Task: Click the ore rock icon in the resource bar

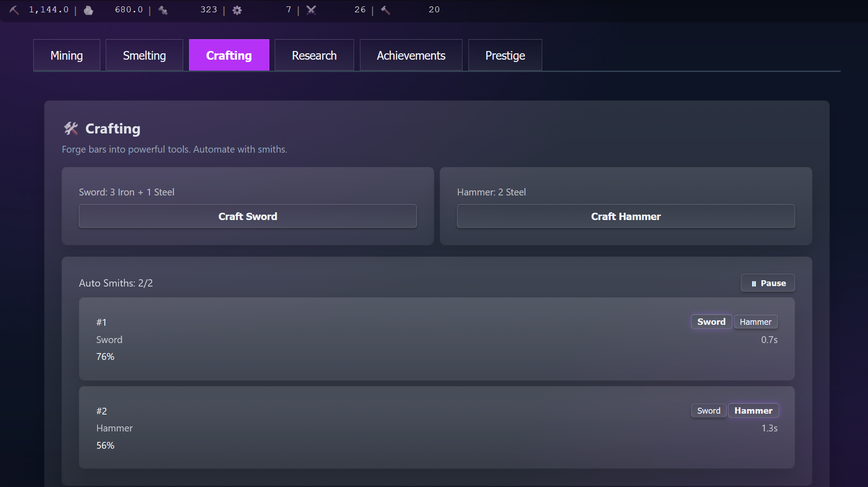Action: pyautogui.click(x=88, y=10)
